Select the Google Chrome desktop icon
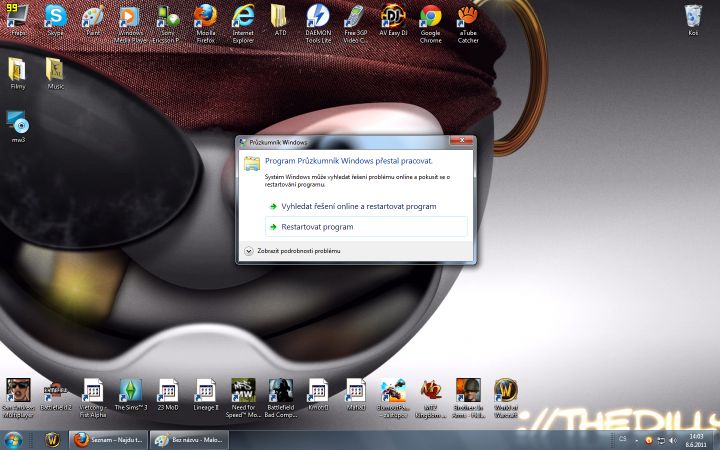This screenshot has width=720, height=450. [x=431, y=24]
